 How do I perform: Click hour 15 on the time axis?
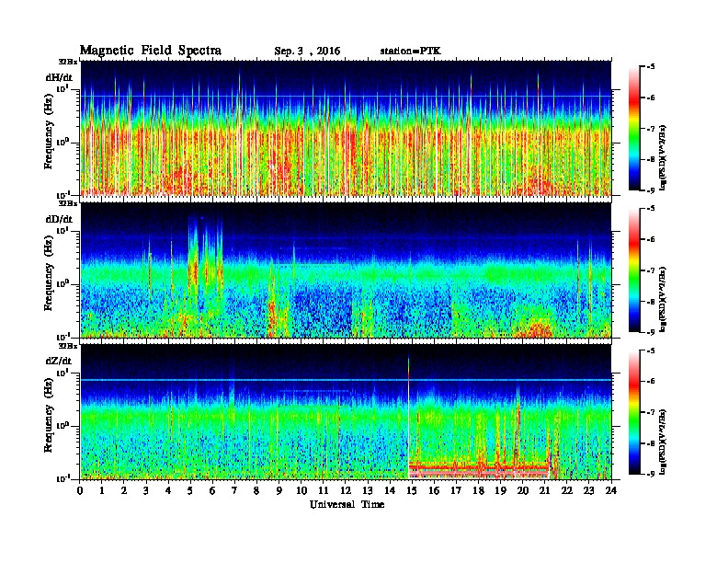pyautogui.click(x=412, y=490)
